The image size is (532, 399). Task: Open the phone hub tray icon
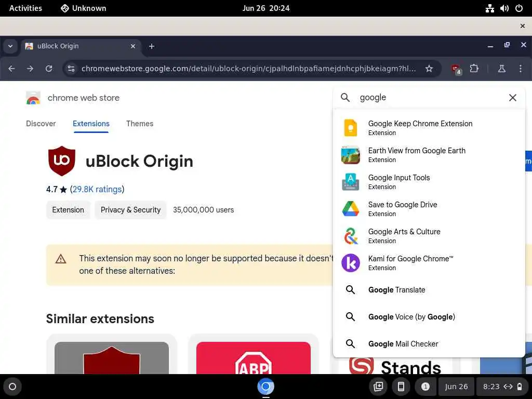pos(401,387)
